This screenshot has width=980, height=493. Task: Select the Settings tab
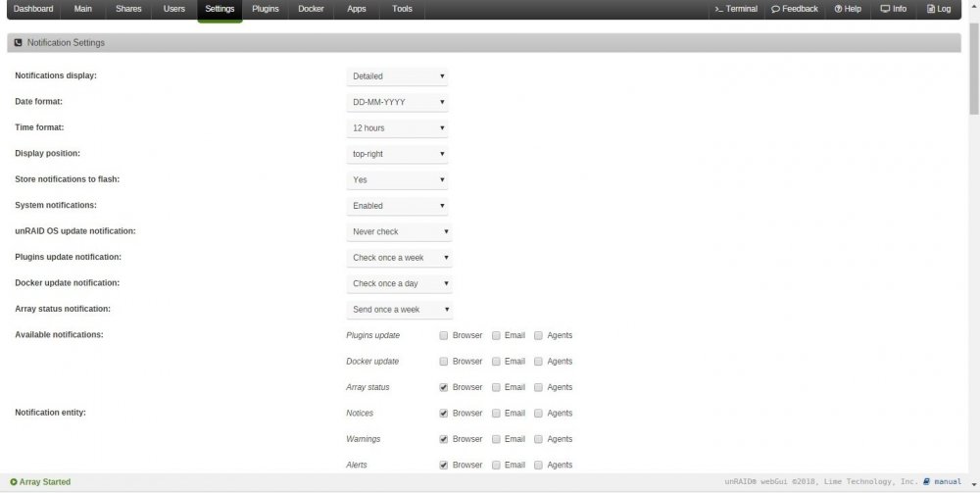click(x=220, y=9)
